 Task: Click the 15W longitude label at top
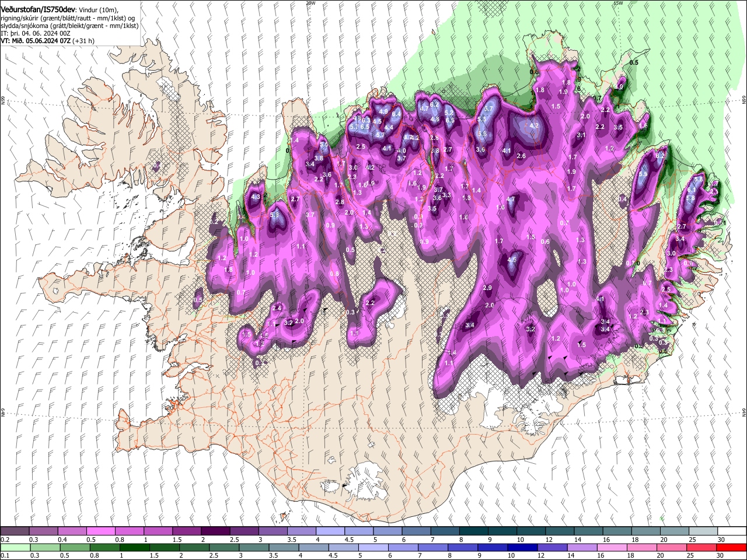[x=618, y=3]
